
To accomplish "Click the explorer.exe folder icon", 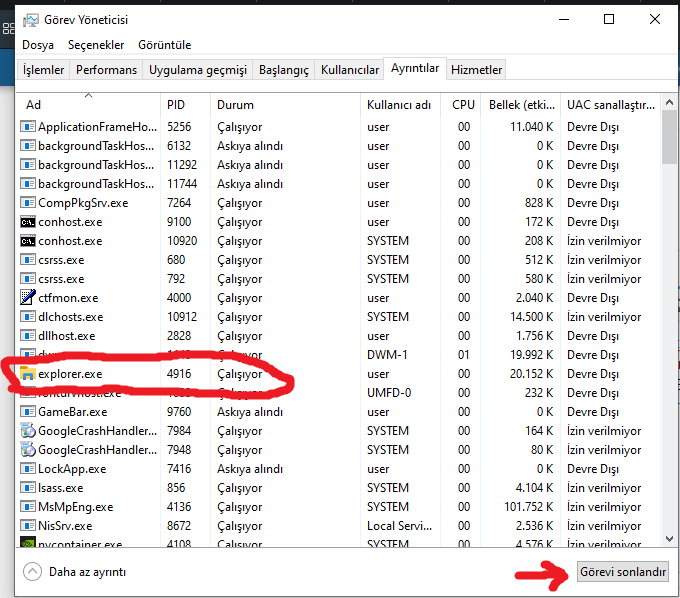I will [x=28, y=373].
